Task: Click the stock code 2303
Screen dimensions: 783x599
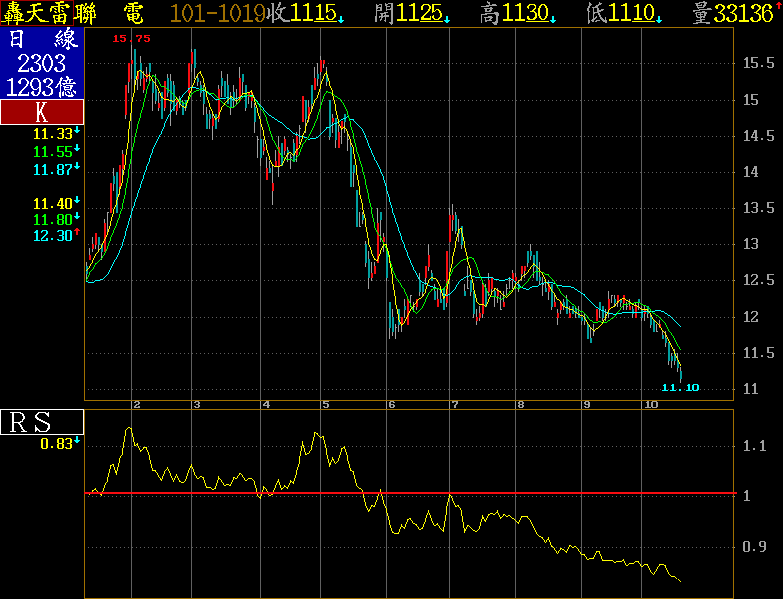Action: click(x=42, y=65)
